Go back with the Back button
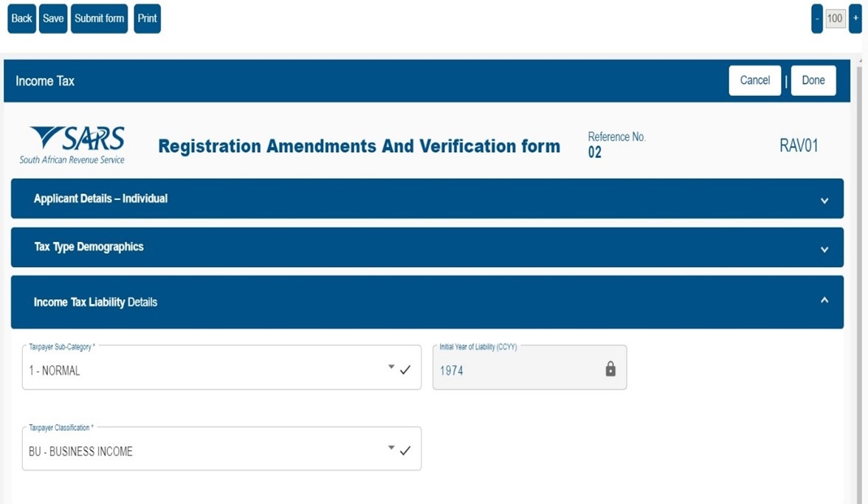The height and width of the screenshot is (504, 868). (21, 18)
